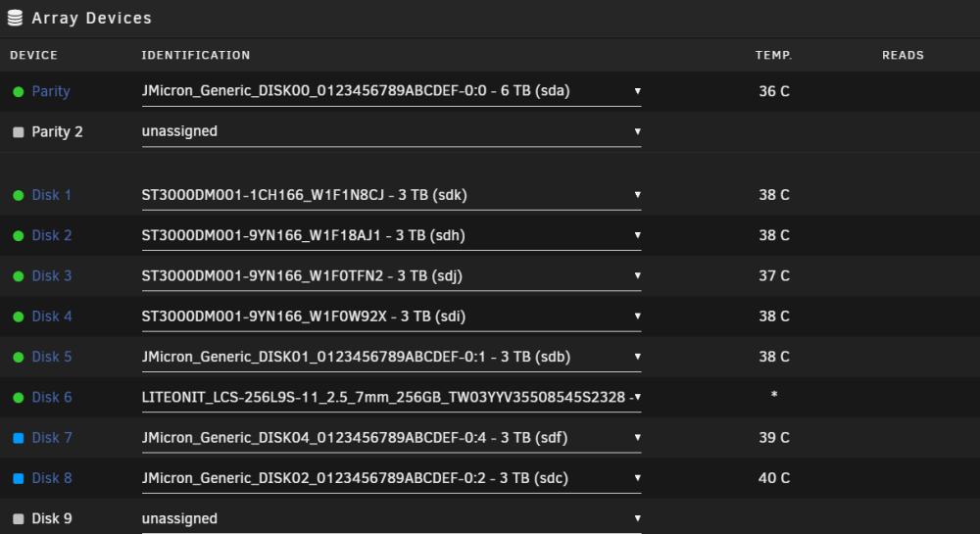Click the grey status square for Disk 9
This screenshot has width=980, height=534.
click(x=18, y=519)
